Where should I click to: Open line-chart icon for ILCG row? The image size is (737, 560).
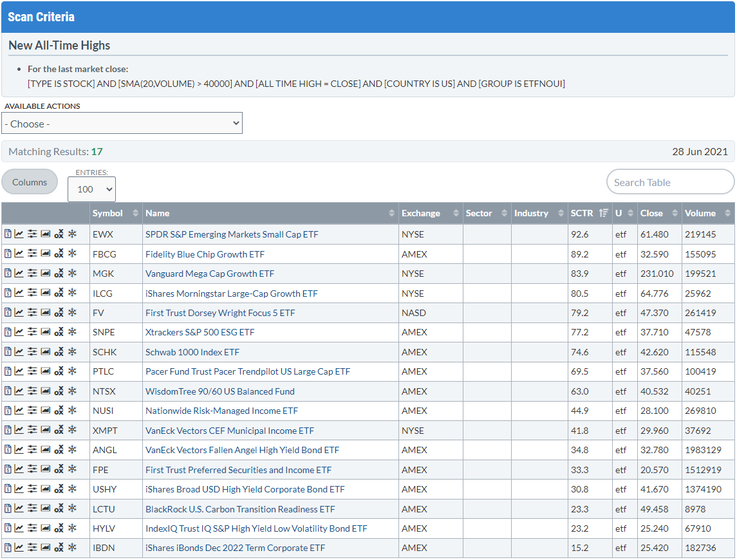[x=19, y=292]
